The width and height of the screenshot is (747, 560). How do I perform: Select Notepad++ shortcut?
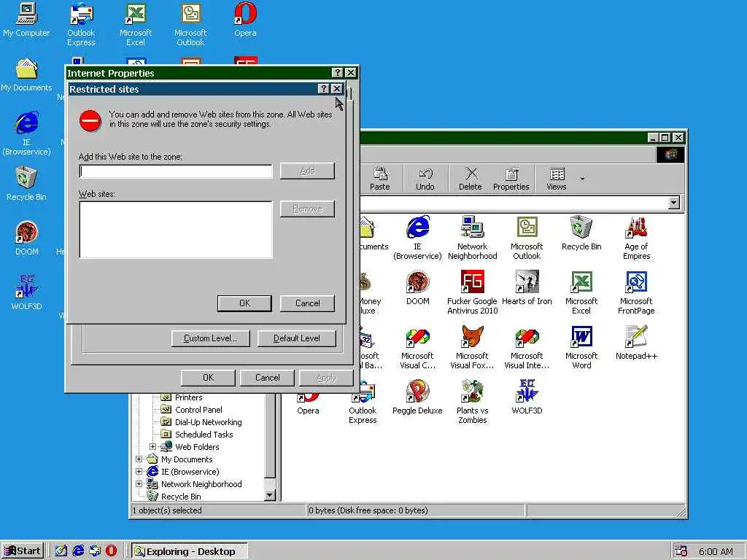(x=636, y=343)
